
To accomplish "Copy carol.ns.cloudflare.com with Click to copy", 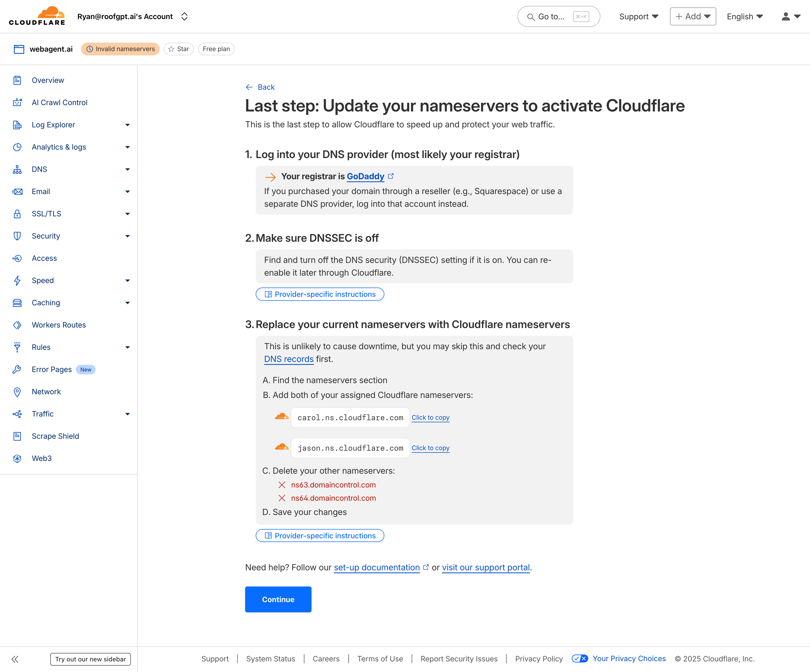I will (430, 417).
